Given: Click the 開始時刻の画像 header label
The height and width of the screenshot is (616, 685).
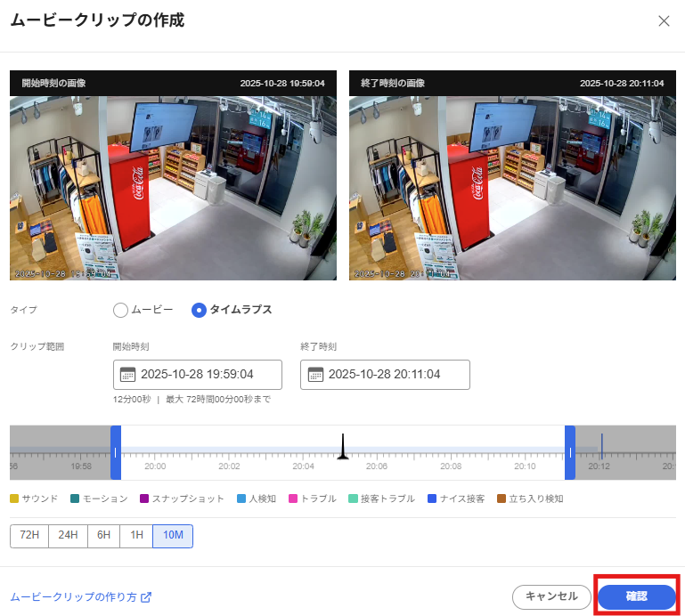Looking at the screenshot, I should pos(53,83).
